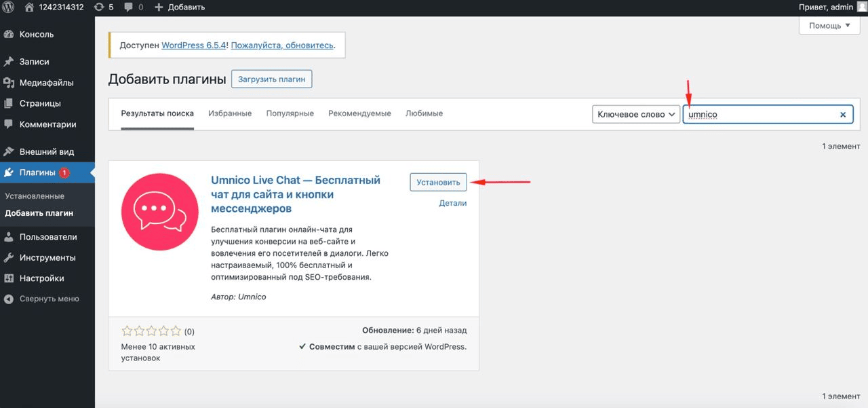Open Медиафайлы in the sidebar menu
This screenshot has height=408, width=868.
46,83
